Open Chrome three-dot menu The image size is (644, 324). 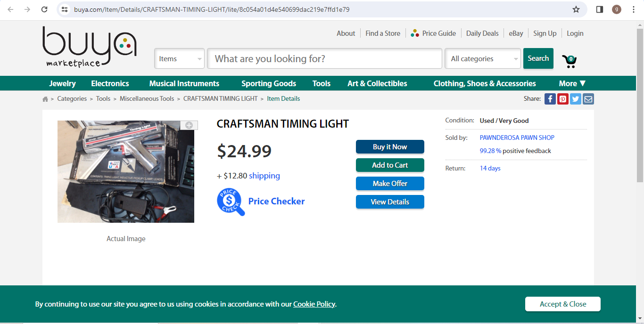[x=633, y=9]
